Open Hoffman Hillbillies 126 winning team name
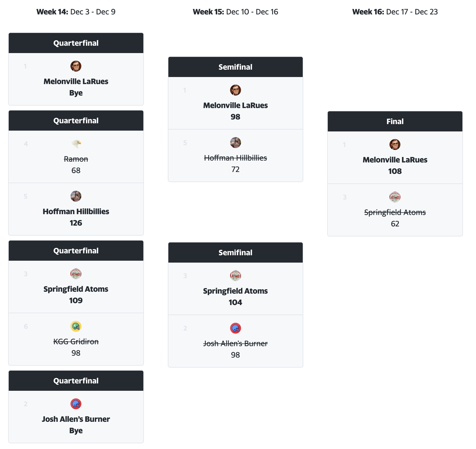This screenshot has width=476, height=449. pos(76,211)
